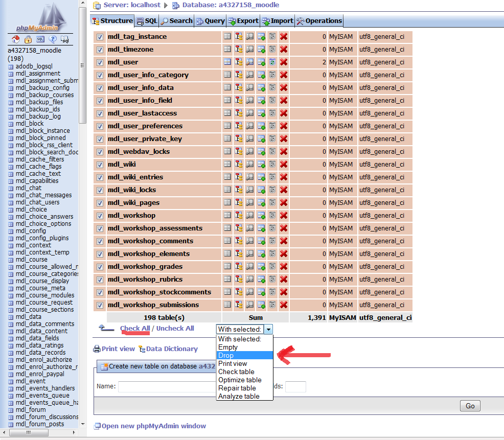Focus the new table Name input field
The image size is (504, 440).
tap(167, 386)
